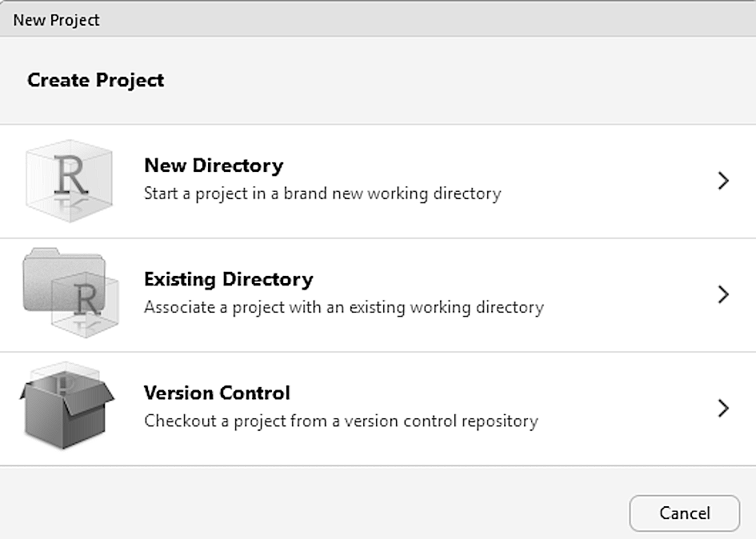Open the Version Control chevron arrow
The image size is (756, 539).
723,408
